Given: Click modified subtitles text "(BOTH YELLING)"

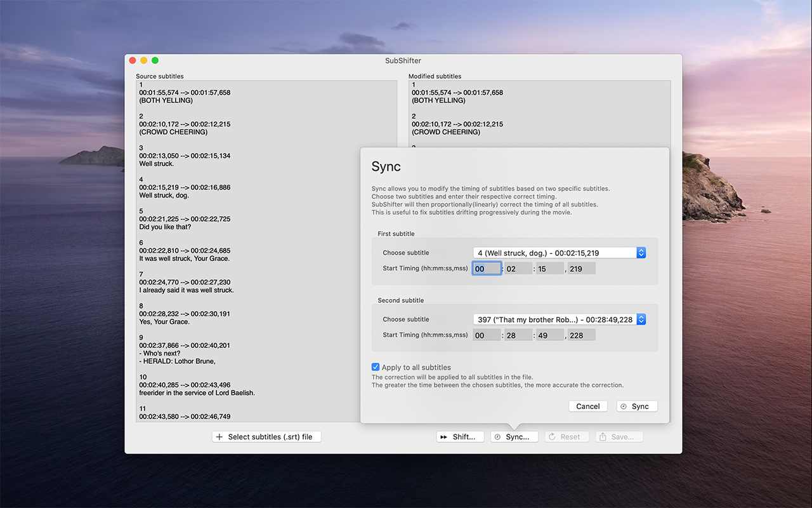Looking at the screenshot, I should [438, 100].
